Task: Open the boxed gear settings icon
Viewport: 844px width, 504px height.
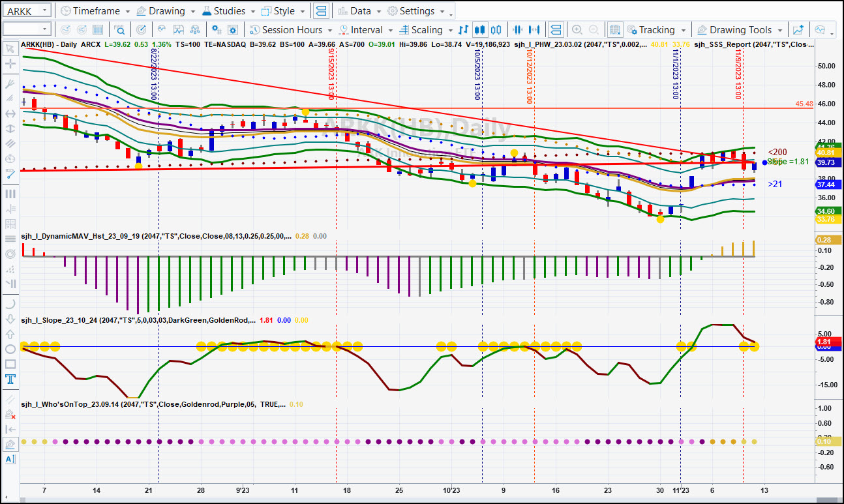Action: point(234,30)
